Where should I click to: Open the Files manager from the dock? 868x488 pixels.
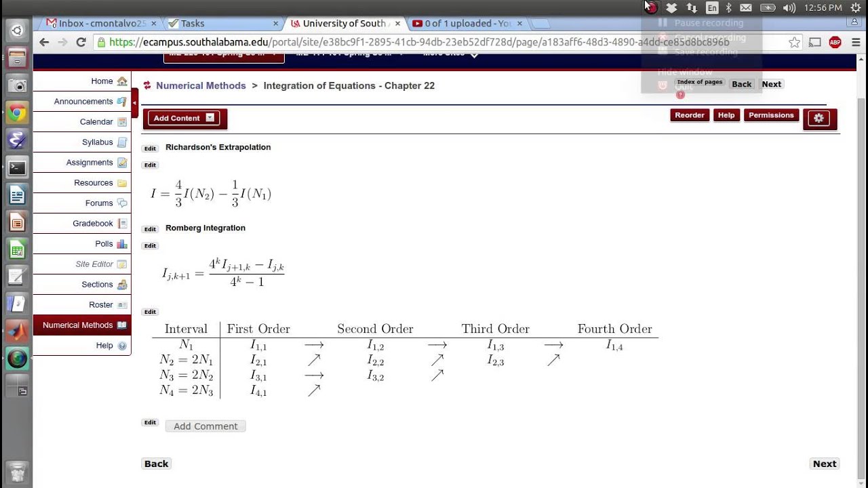[x=17, y=58]
